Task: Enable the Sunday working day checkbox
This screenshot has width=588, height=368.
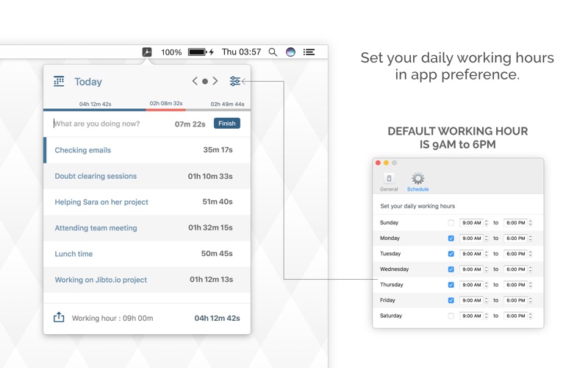Action: 451,223
